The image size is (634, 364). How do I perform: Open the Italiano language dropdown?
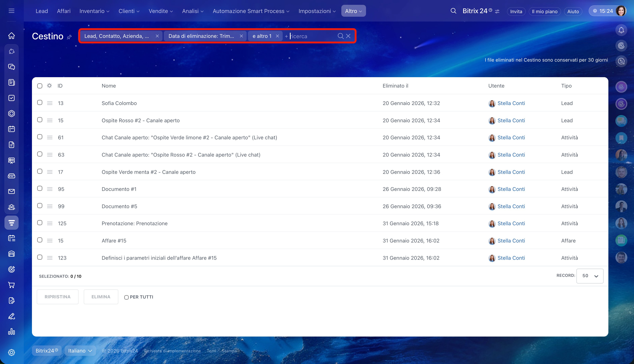point(80,350)
